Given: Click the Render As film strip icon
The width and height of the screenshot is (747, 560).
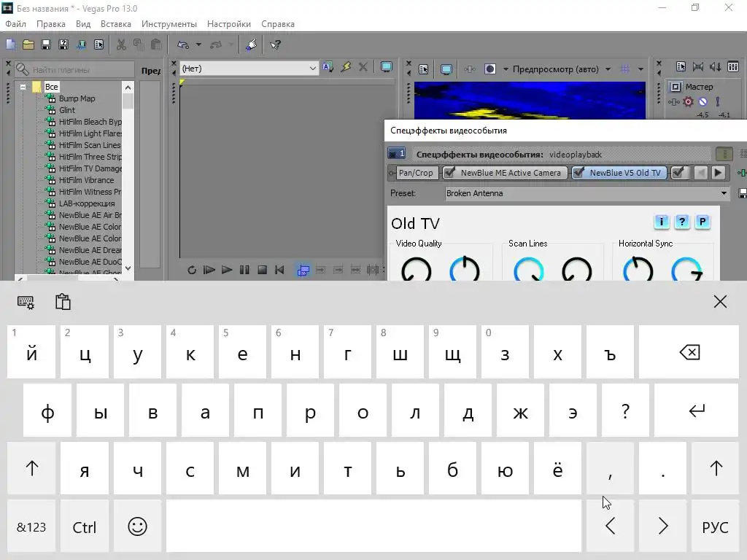Looking at the screenshot, I should 81,44.
